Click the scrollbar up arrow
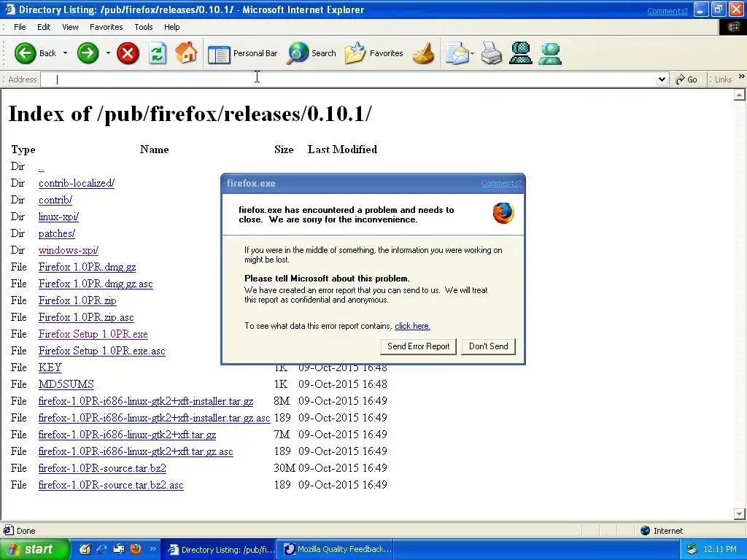The image size is (747, 560). pyautogui.click(x=740, y=96)
